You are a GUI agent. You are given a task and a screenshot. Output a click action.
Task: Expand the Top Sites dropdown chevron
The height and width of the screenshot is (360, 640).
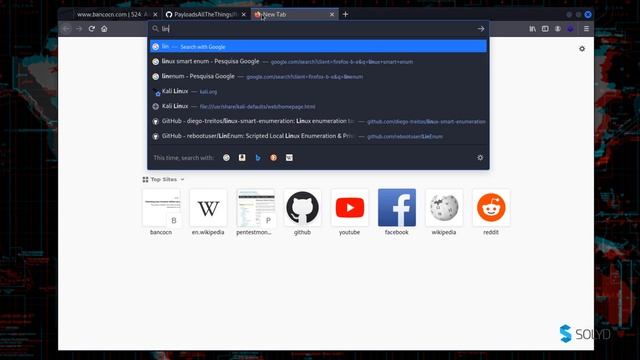182,180
